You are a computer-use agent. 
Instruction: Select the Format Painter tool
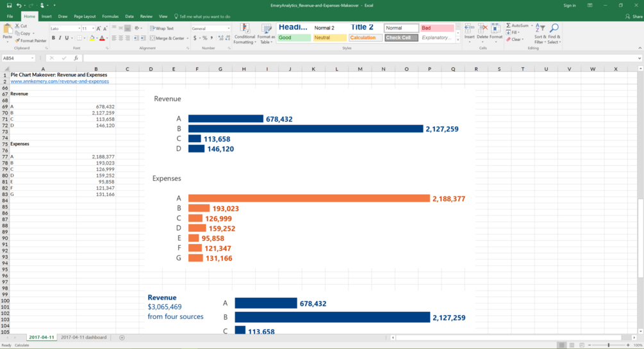tap(30, 40)
